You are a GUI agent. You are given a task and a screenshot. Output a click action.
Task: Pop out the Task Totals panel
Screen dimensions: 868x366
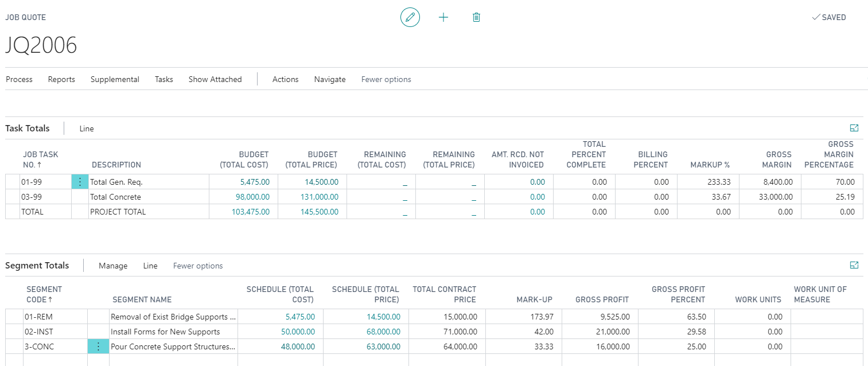pos(854,128)
